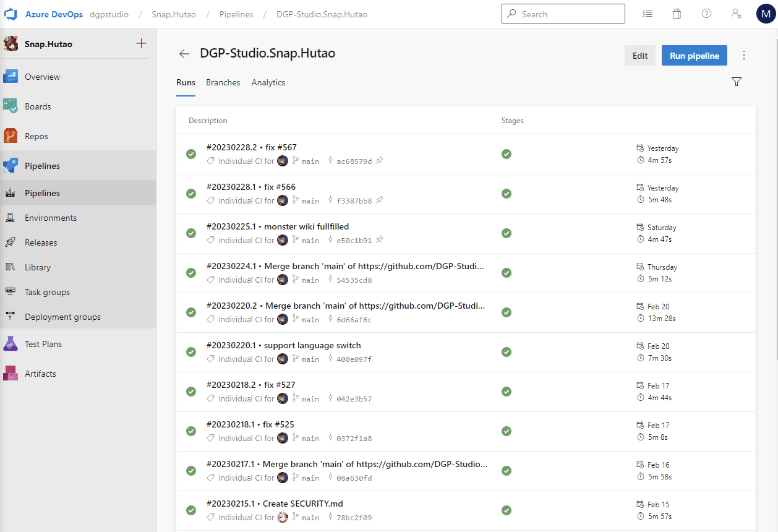
Task: Open run #20230220.1 support language switch
Action: pyautogui.click(x=284, y=345)
